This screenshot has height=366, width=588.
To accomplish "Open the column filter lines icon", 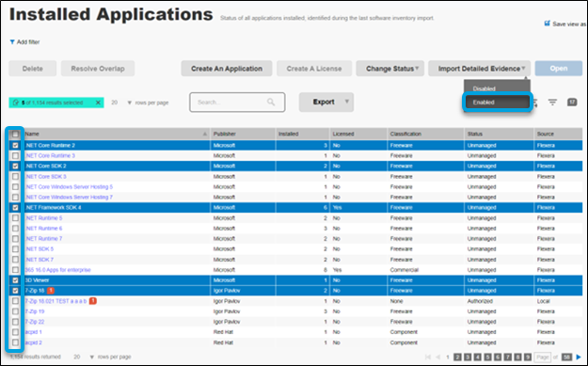I will point(552,102).
